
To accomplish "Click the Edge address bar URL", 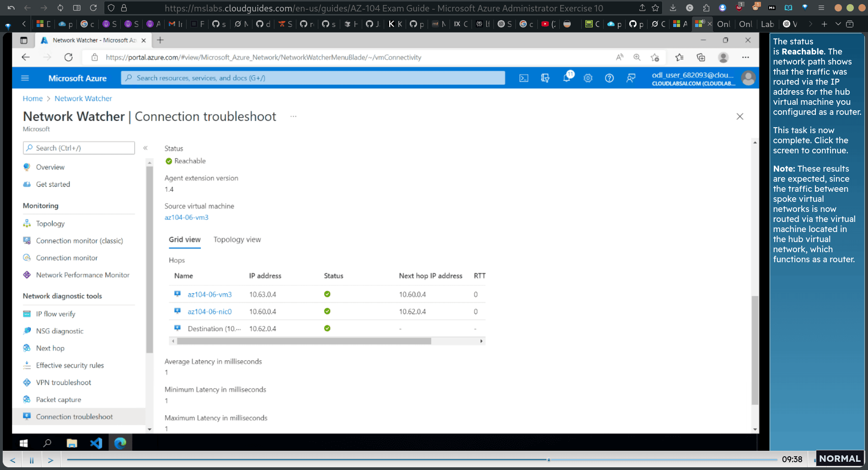I will click(x=263, y=57).
